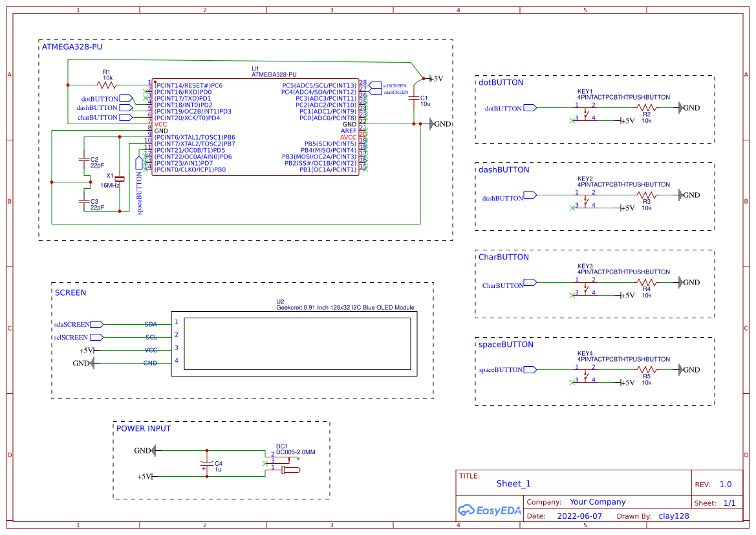Click the dotBUTTON net port beside U1
Viewport: 756px width, 535px height.
pyautogui.click(x=126, y=98)
